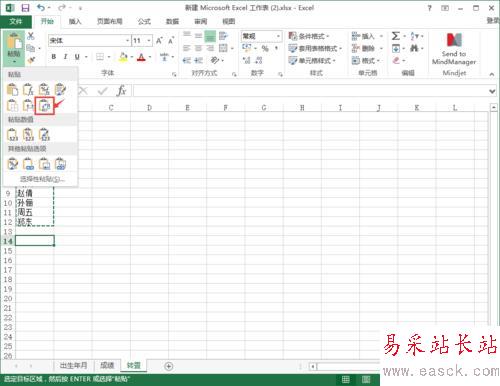Toggle Underline formatting
This screenshot has width=500, height=386.
pyautogui.click(x=77, y=57)
